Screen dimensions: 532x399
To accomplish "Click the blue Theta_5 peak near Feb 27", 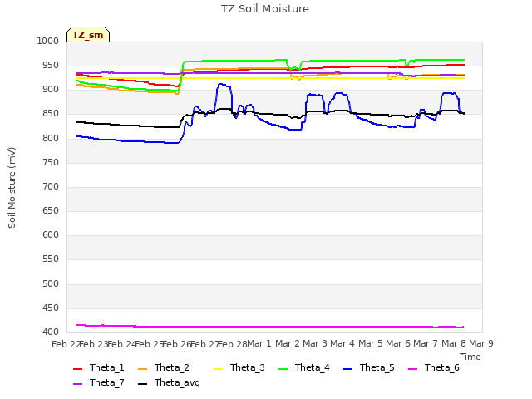I will (222, 84).
